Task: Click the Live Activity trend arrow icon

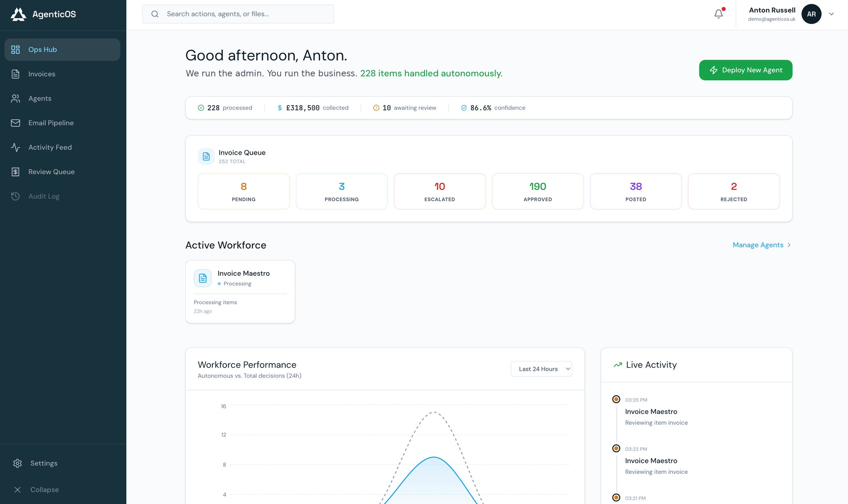Action: 618,365
